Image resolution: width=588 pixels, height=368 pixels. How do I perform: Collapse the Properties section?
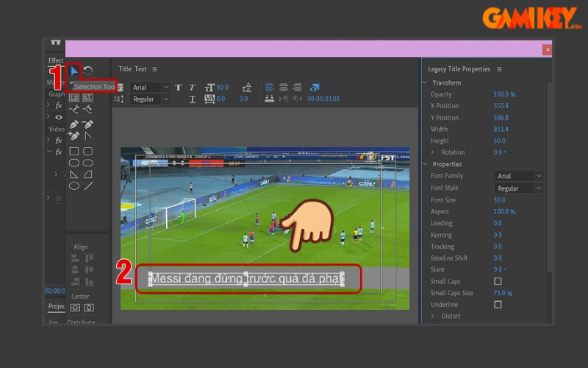pos(425,164)
